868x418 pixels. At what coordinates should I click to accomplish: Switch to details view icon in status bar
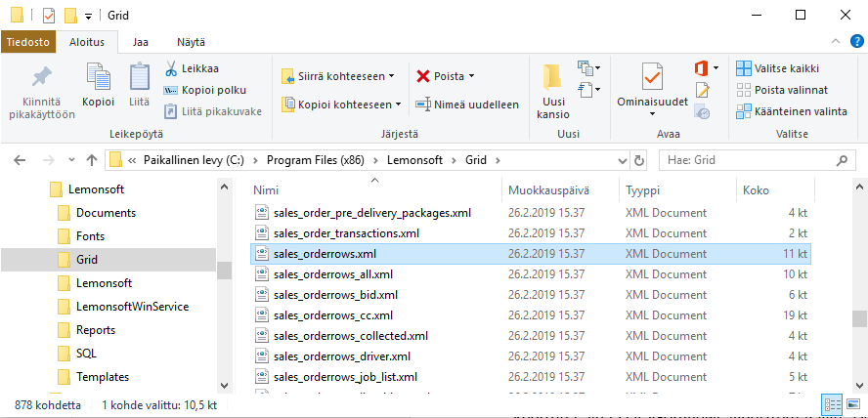(833, 404)
